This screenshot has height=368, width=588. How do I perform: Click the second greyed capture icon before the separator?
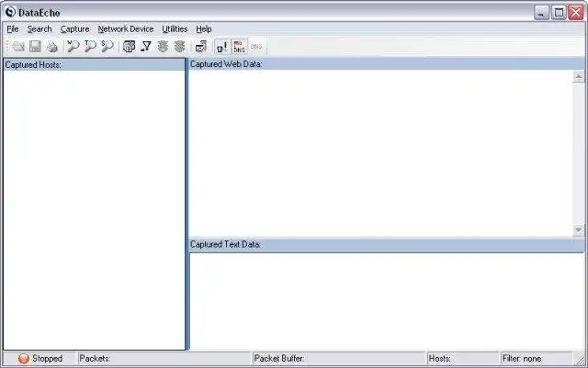click(180, 47)
